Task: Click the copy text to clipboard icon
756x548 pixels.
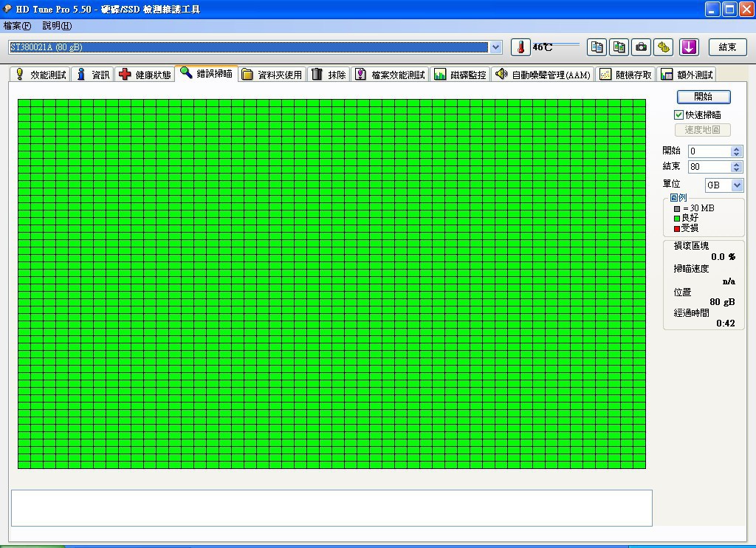Action: tap(597, 47)
